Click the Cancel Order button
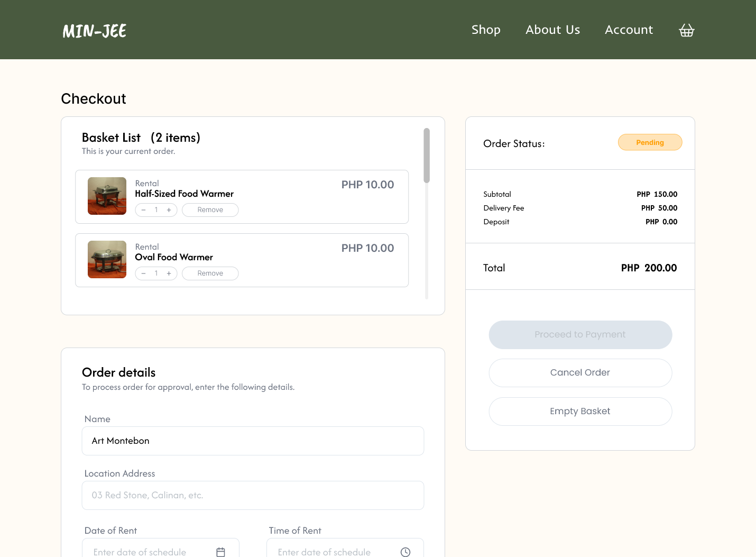This screenshot has height=557, width=756. coord(580,373)
